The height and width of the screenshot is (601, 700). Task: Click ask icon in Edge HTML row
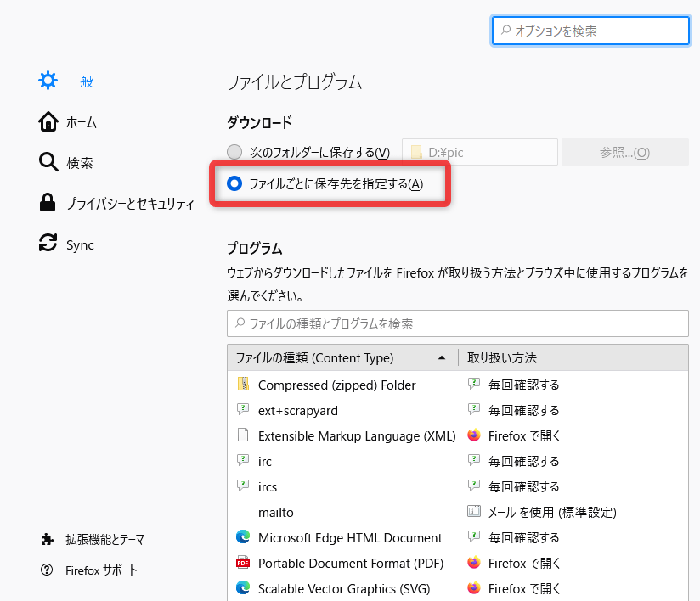point(474,536)
